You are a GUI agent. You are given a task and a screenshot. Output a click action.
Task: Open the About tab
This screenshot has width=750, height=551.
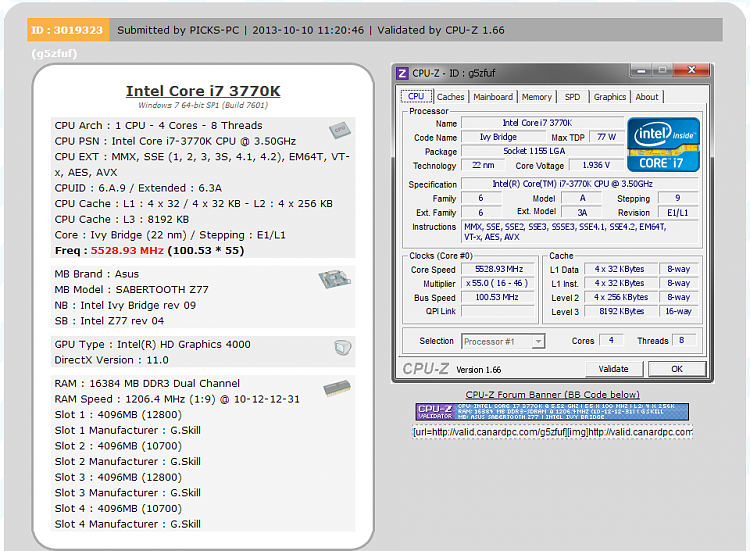click(x=647, y=97)
